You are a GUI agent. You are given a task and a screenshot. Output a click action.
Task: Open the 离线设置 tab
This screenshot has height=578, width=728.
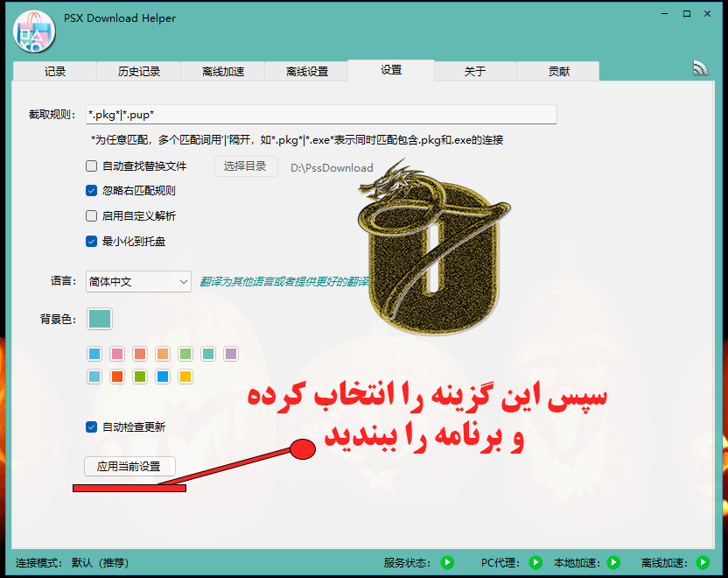point(307,72)
